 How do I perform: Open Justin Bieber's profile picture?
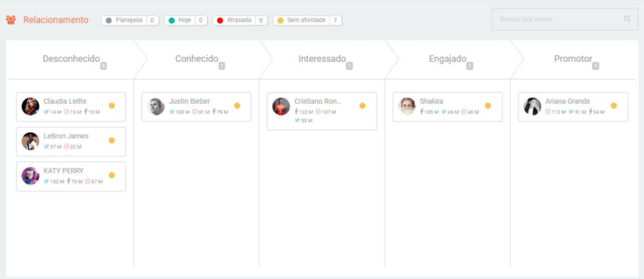156,106
